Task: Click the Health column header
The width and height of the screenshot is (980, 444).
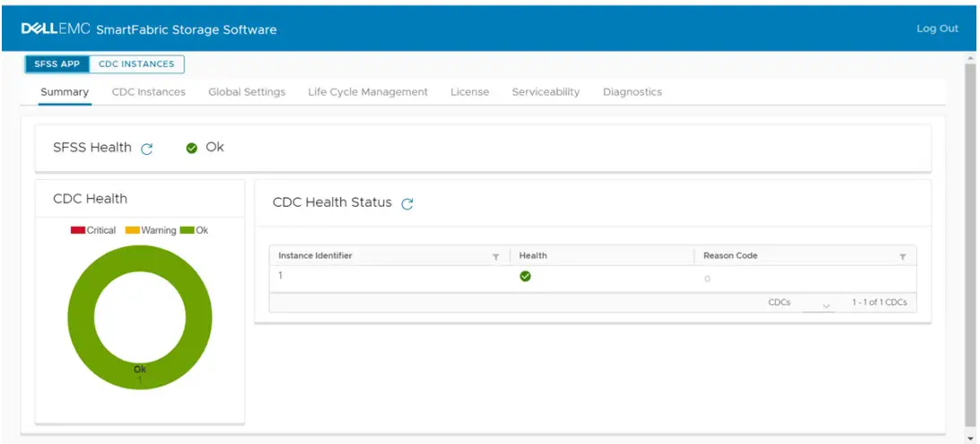Action: click(533, 256)
